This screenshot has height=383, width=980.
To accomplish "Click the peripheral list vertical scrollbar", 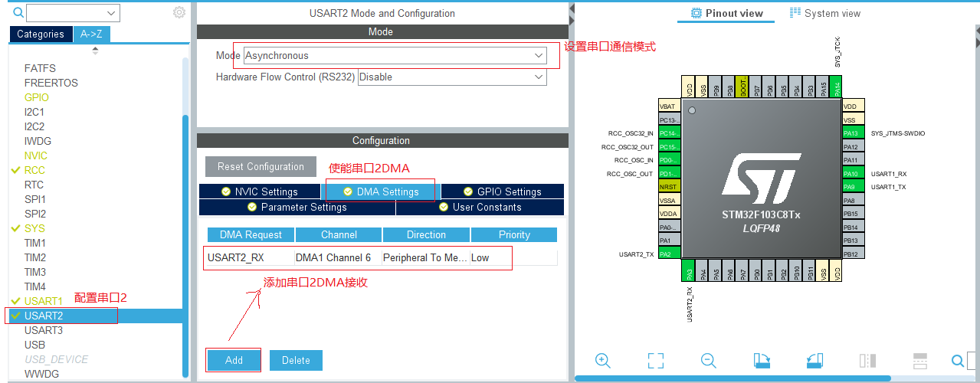I will [185, 245].
